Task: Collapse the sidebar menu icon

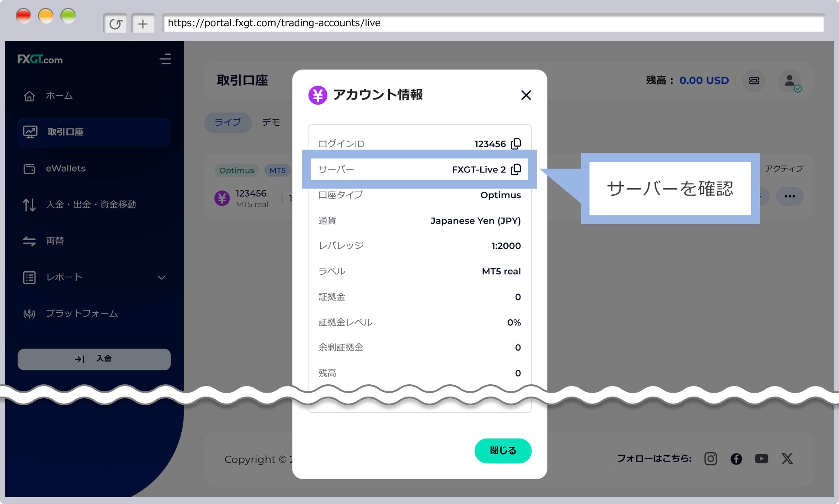Action: [x=165, y=59]
